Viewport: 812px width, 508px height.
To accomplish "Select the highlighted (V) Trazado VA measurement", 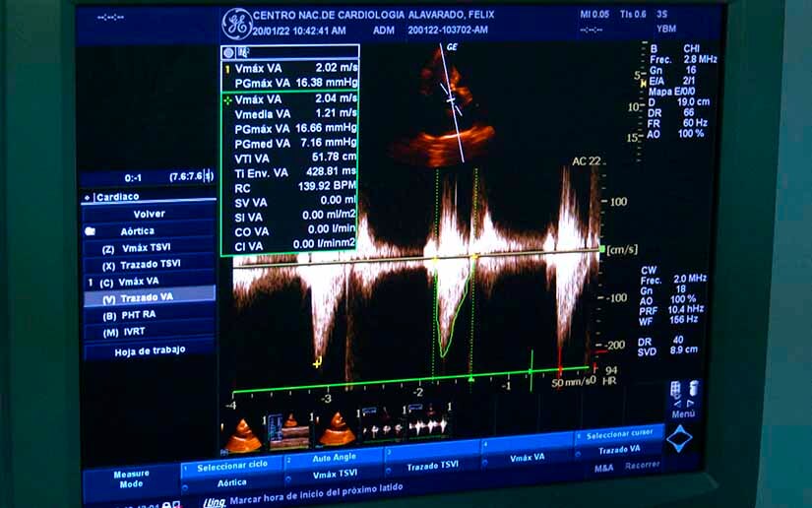I will point(150,297).
